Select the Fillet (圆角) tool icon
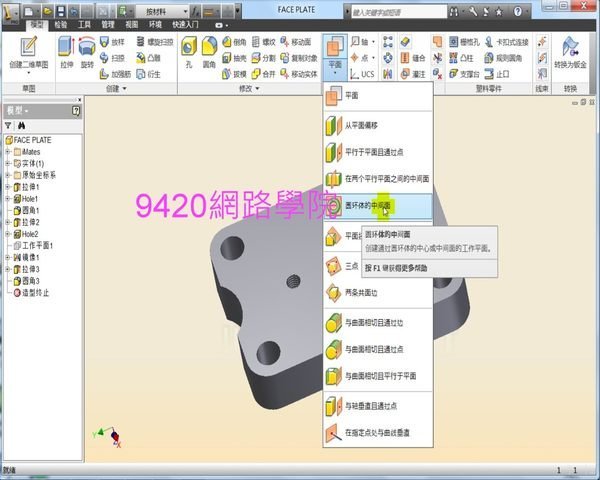The image size is (600, 480). [x=209, y=47]
